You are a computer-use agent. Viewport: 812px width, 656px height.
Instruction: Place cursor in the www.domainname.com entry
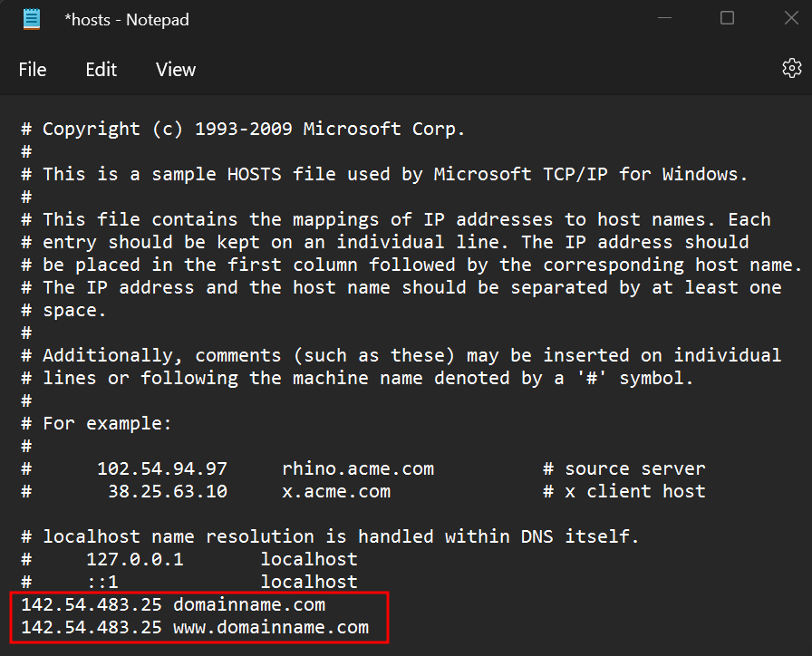pyautogui.click(x=271, y=627)
